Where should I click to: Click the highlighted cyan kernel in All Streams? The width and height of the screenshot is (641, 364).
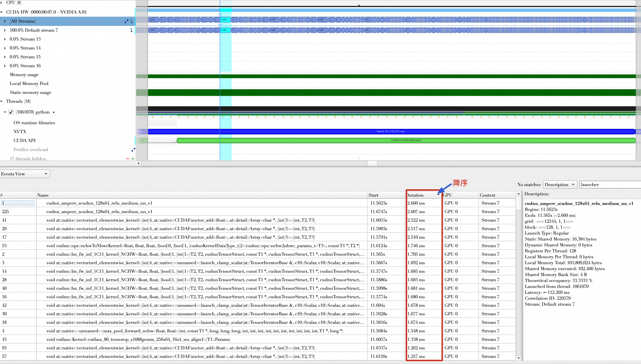tap(225, 19)
